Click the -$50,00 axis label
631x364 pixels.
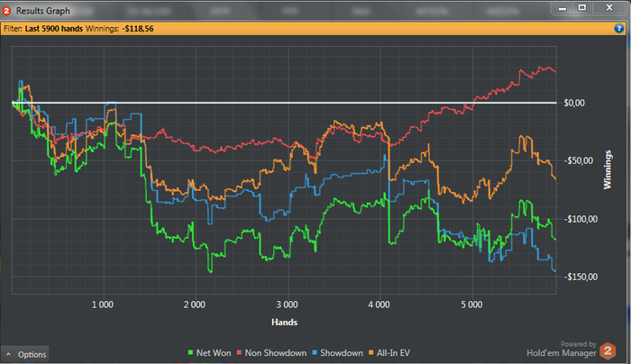click(579, 161)
